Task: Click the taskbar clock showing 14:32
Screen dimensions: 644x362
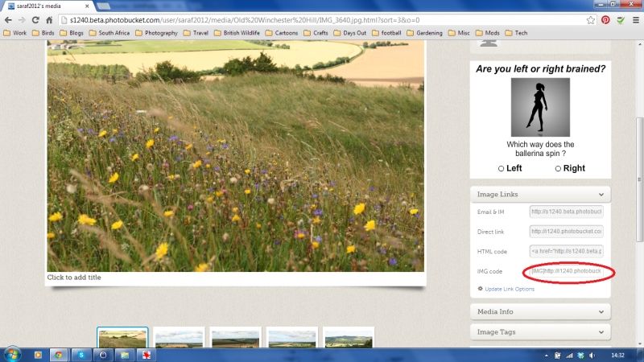Action: tap(617, 356)
